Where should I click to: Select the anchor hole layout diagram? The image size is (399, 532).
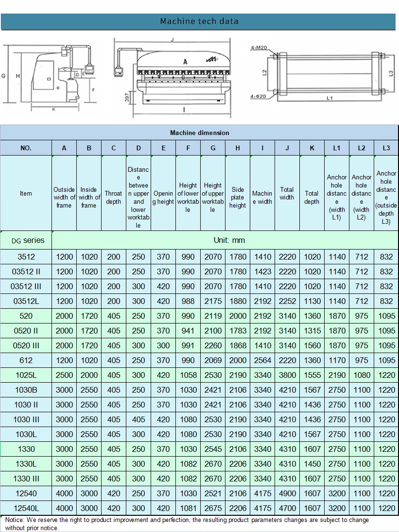(x=322, y=73)
